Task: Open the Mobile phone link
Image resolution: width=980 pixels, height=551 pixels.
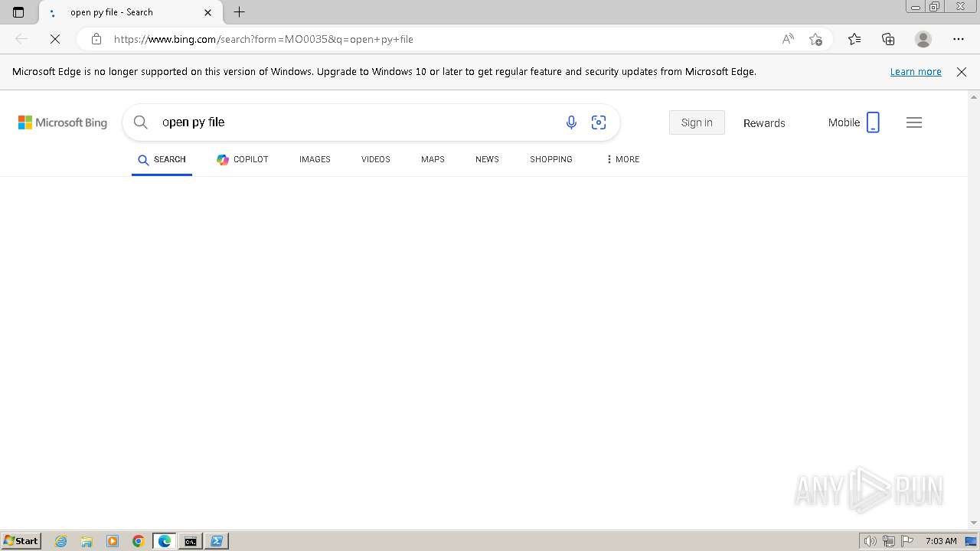Action: tap(854, 122)
